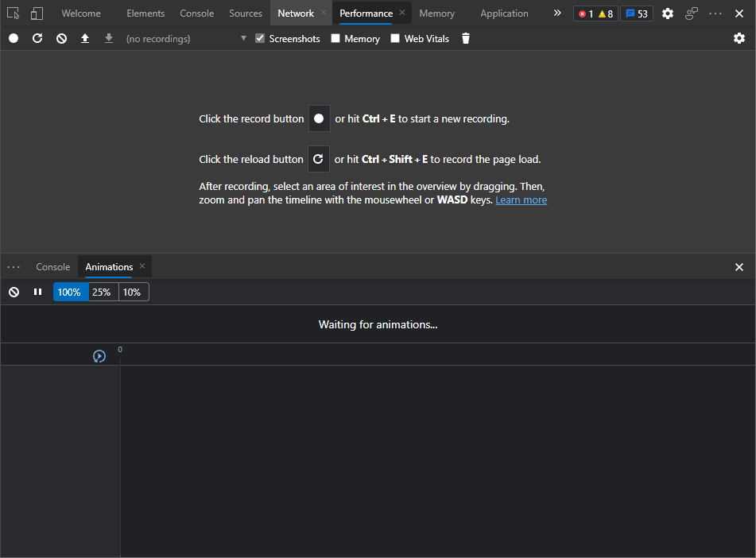Clear recordings with the trash icon
The width and height of the screenshot is (756, 558).
465,38
